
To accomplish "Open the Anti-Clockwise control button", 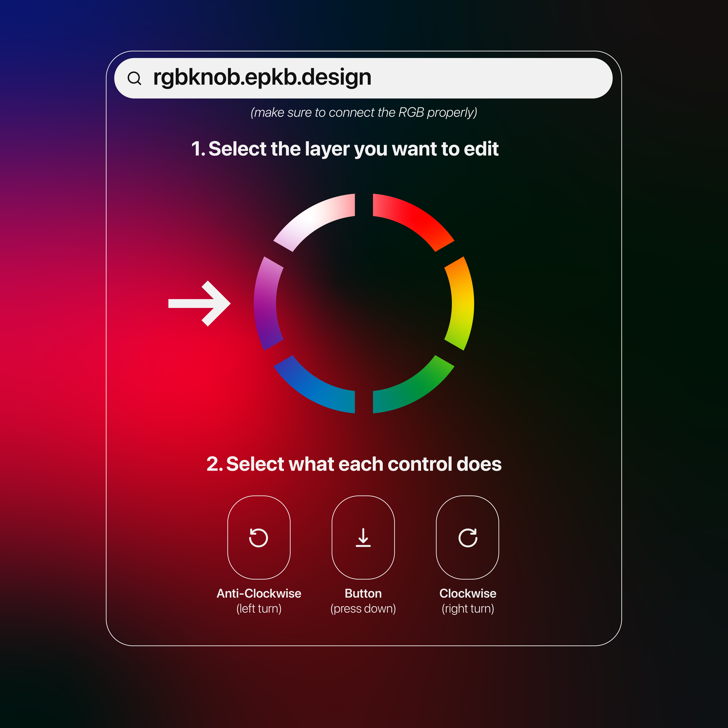I will tap(259, 537).
